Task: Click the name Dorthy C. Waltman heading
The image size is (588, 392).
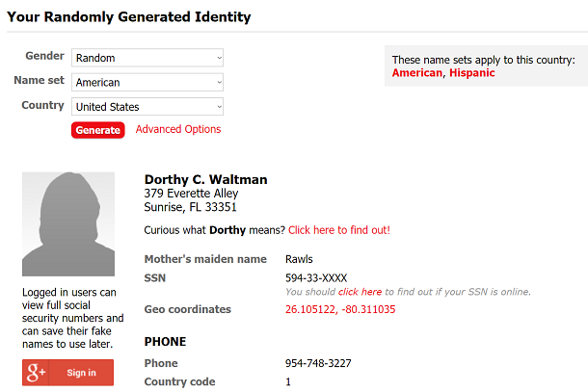Action: tap(205, 179)
